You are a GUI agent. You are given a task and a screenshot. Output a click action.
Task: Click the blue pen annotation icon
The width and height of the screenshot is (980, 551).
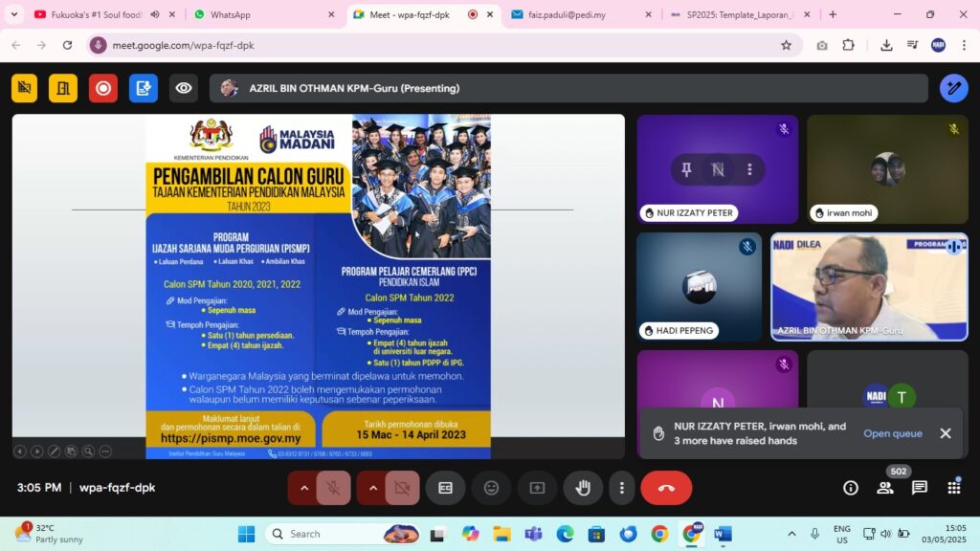954,88
